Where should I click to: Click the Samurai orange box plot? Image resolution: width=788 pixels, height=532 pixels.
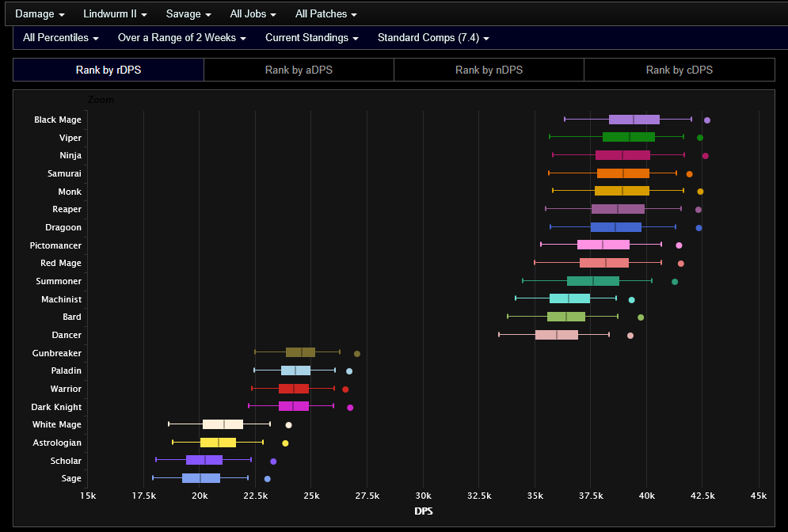[x=623, y=173]
